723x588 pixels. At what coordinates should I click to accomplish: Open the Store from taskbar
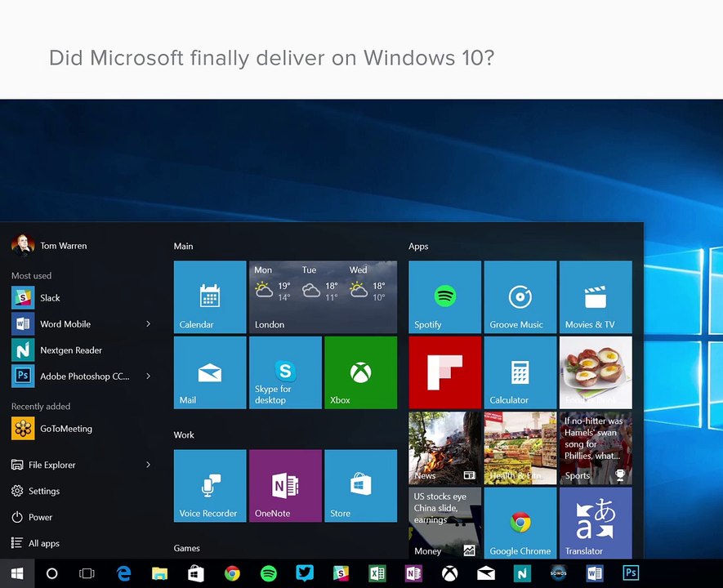click(x=196, y=573)
